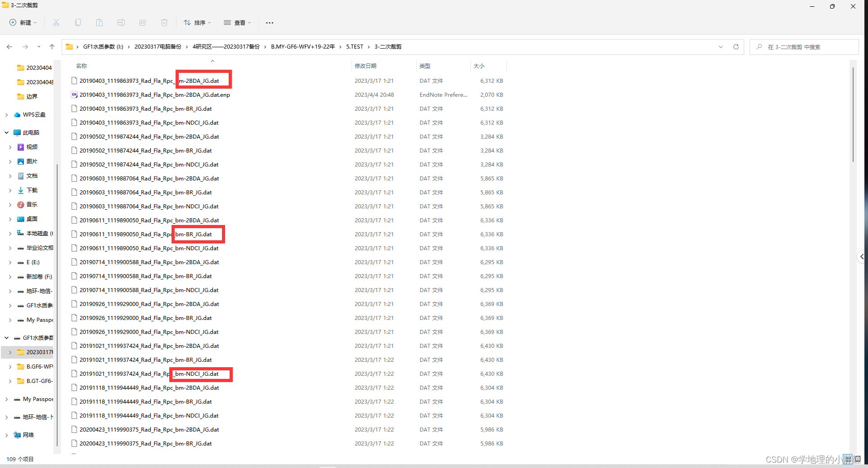Click the Share icon in toolbar
Screen dimensions: 868x468
[x=143, y=22]
